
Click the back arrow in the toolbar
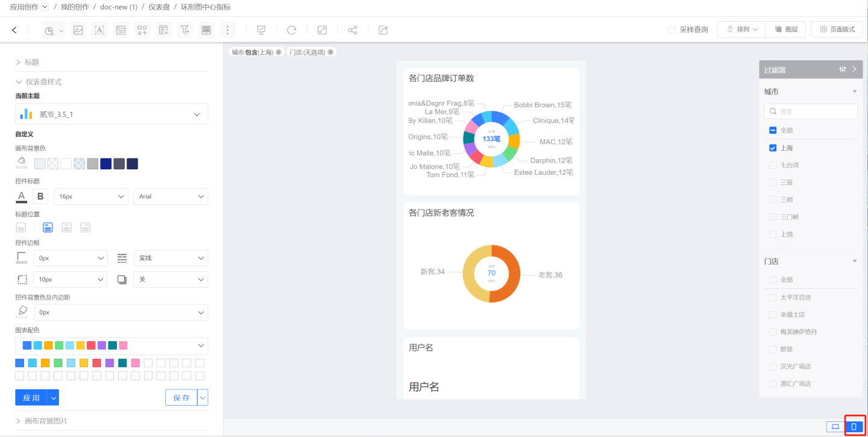[x=14, y=30]
